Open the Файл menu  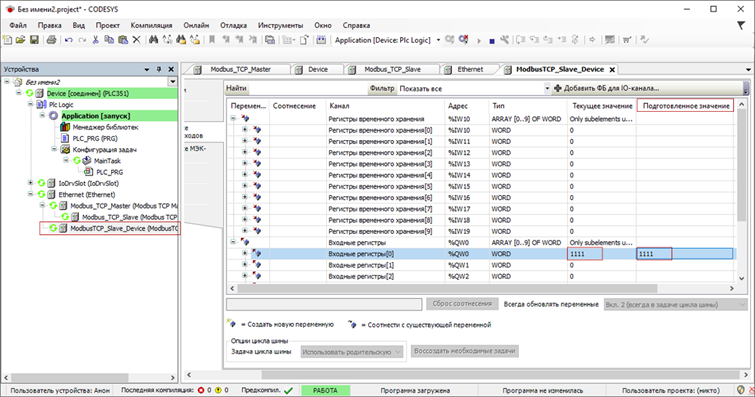[18, 25]
